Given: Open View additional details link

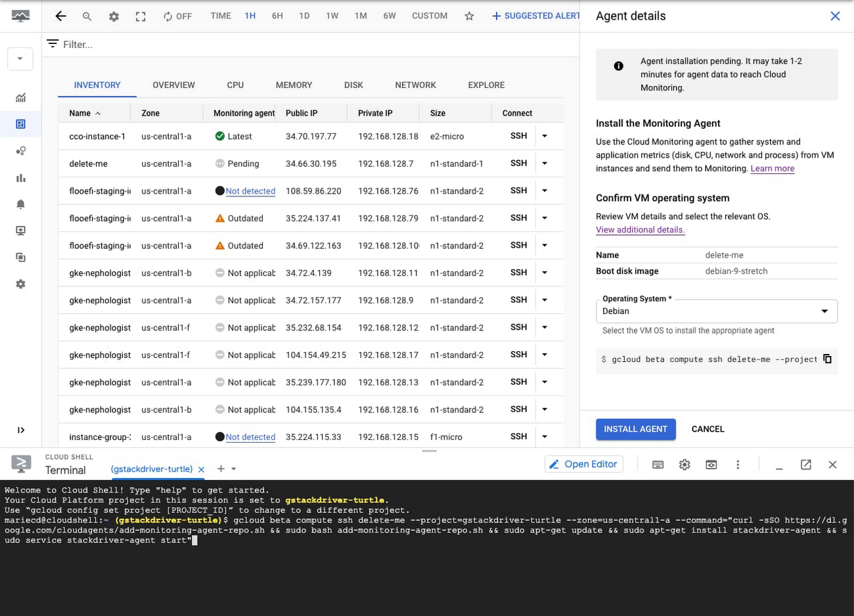Looking at the screenshot, I should 640,230.
